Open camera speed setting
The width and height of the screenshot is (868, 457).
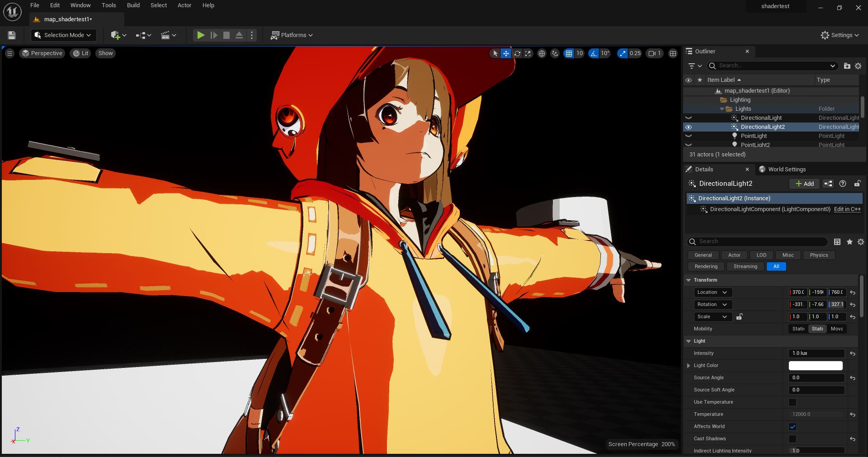point(655,53)
